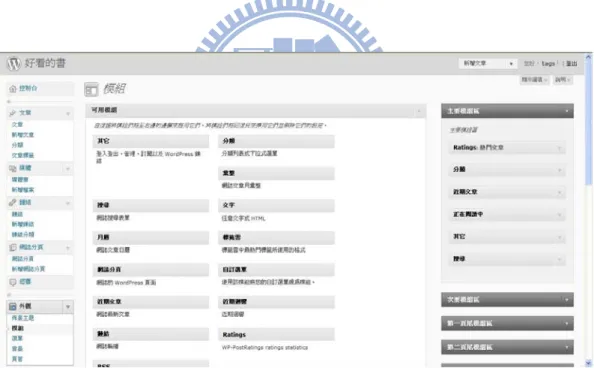This screenshot has width=594, height=368.
Task: Open 頁首 under 外觀 menu
Action: pyautogui.click(x=17, y=359)
